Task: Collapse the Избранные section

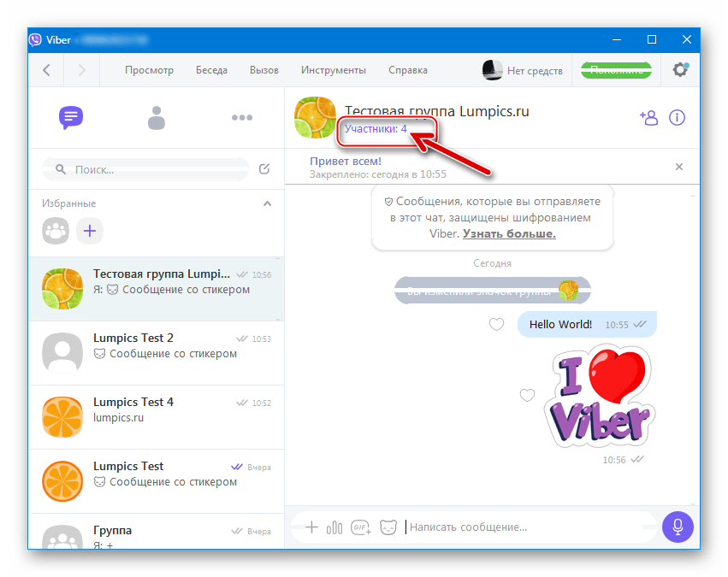Action: coord(268,203)
